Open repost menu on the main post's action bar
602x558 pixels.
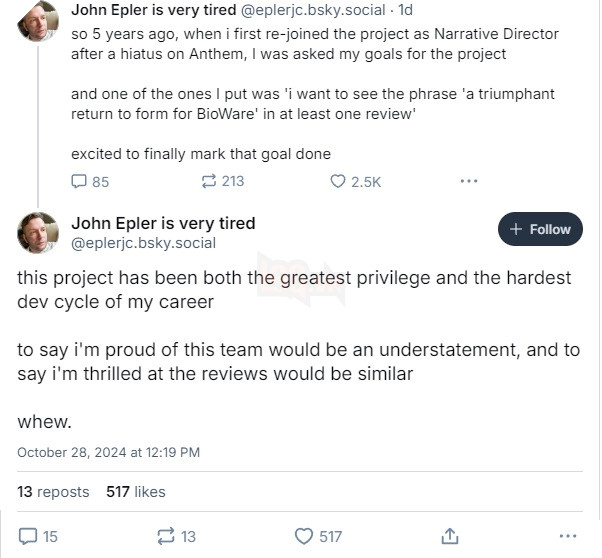[x=166, y=536]
